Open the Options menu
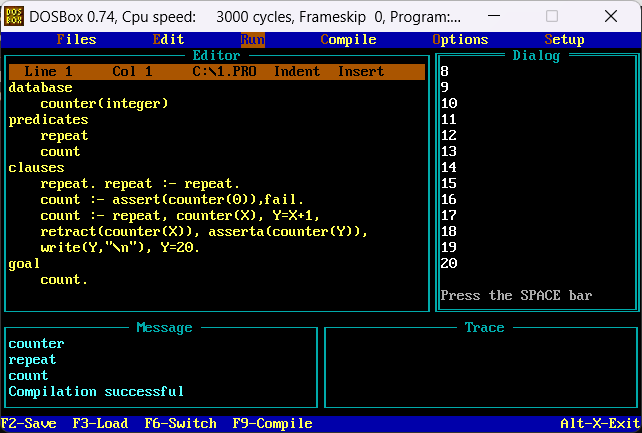642x433 pixels. click(x=460, y=40)
